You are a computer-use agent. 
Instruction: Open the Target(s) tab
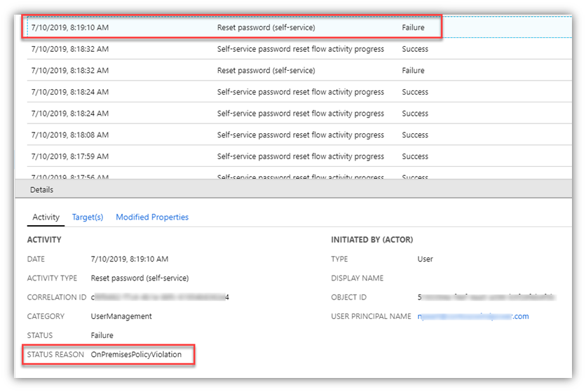click(88, 217)
